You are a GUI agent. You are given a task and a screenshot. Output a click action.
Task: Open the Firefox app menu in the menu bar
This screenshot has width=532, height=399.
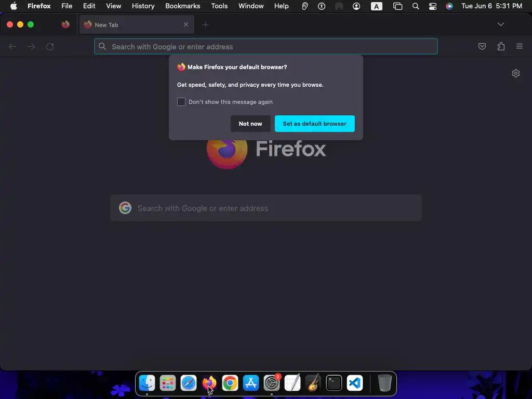click(x=39, y=6)
